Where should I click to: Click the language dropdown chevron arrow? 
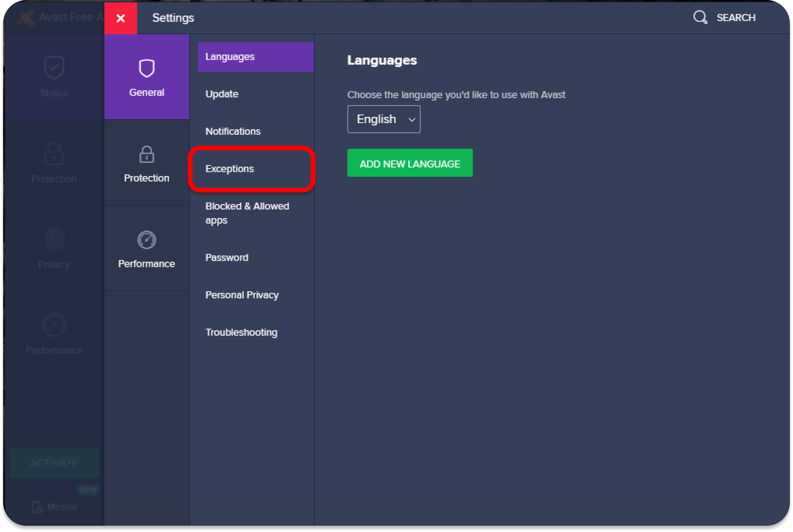(x=412, y=120)
